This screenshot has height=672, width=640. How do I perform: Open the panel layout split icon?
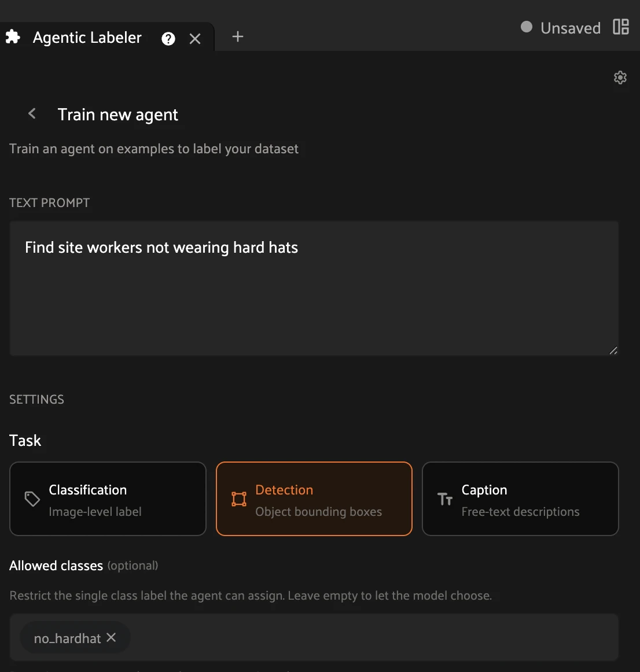click(621, 27)
